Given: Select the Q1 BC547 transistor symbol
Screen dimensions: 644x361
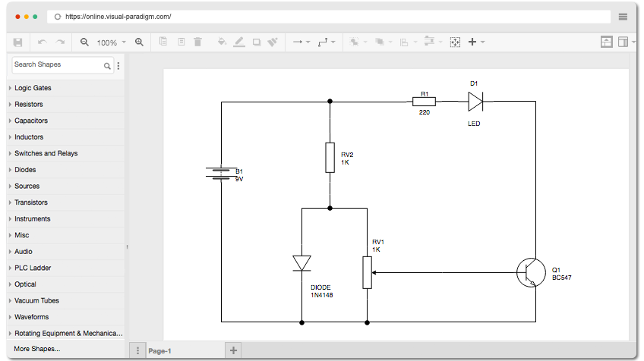Looking at the screenshot, I should click(x=531, y=272).
